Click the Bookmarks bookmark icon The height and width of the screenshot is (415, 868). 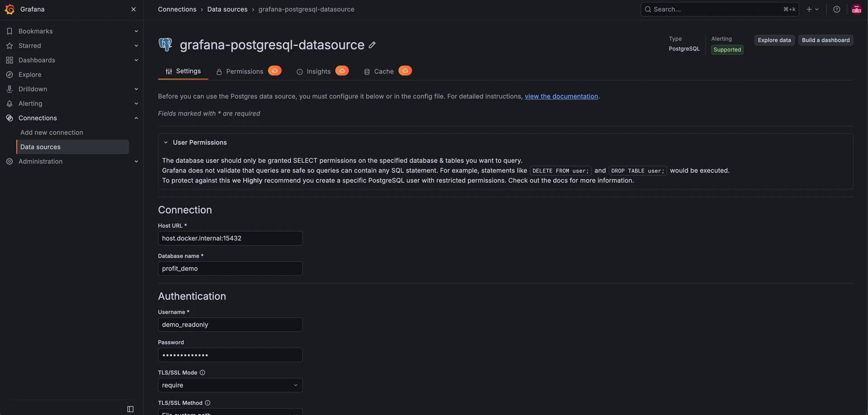click(x=9, y=31)
